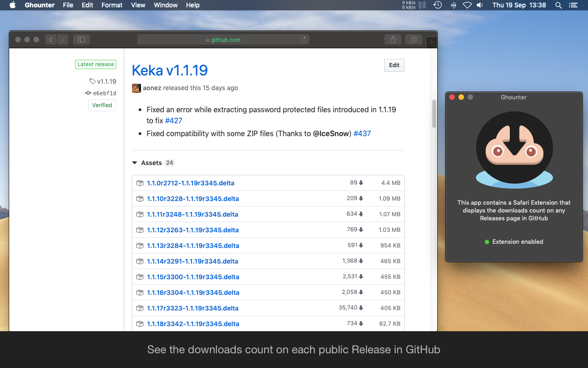Minimize the Ghounter window

coord(461,97)
